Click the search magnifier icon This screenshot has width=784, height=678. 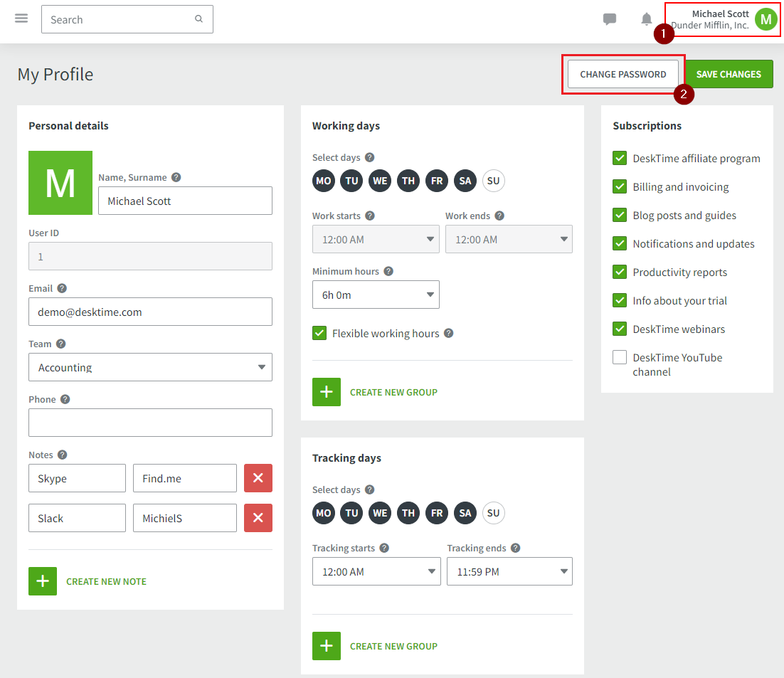(198, 19)
